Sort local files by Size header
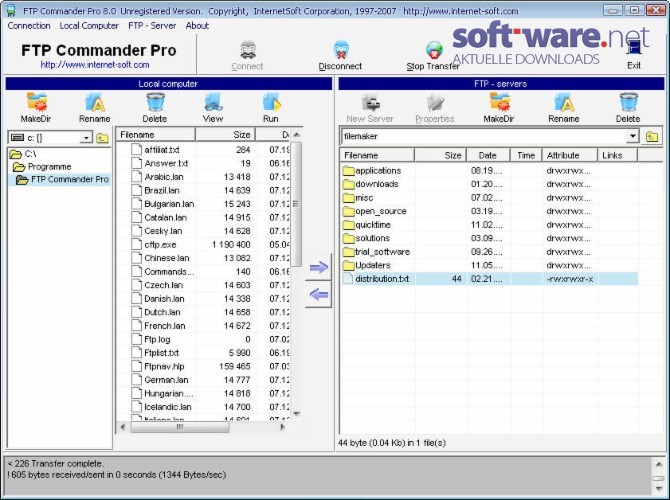670x500 pixels. [x=225, y=135]
